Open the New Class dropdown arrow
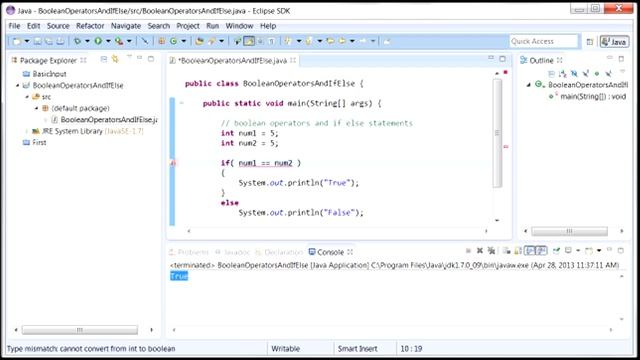This screenshot has width=640, height=360. pos(184,41)
